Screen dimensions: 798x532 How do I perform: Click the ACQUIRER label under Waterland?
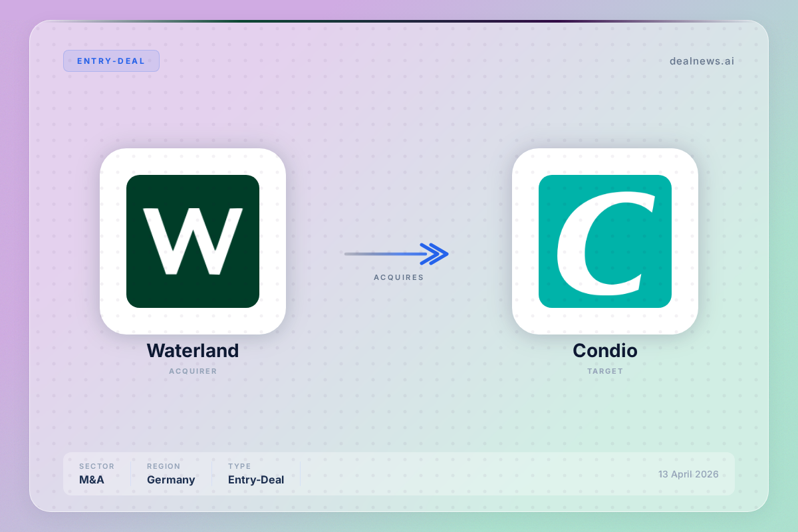click(x=193, y=371)
